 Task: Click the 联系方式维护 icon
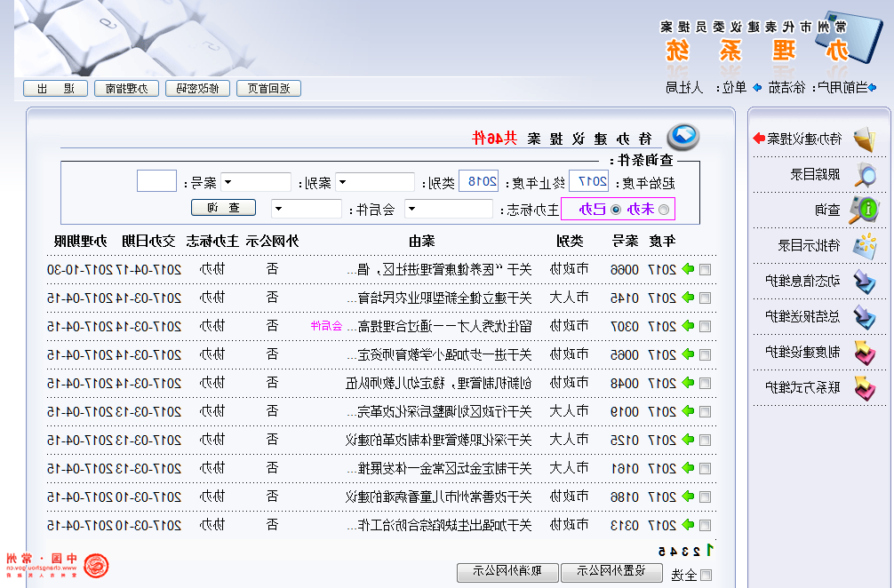[x=865, y=388]
